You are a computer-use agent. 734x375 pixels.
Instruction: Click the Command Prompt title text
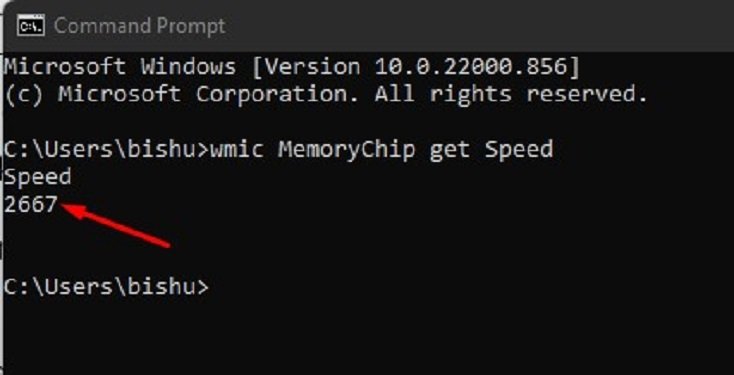(139, 25)
